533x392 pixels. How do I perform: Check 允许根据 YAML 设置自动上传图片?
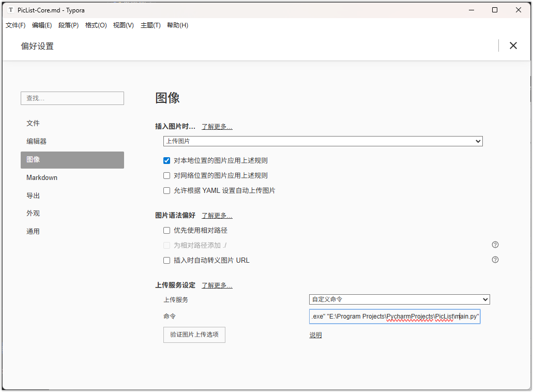(166, 190)
